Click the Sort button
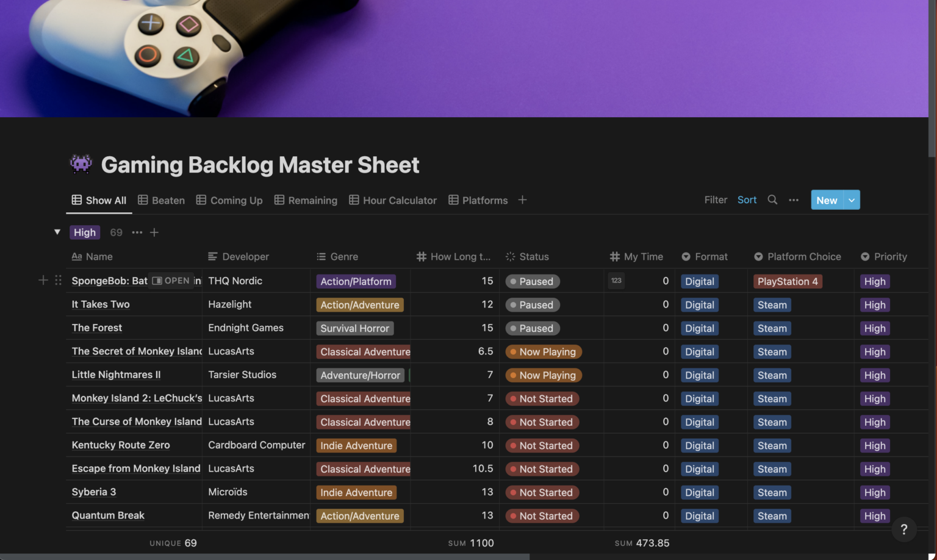937x560 pixels. [747, 199]
